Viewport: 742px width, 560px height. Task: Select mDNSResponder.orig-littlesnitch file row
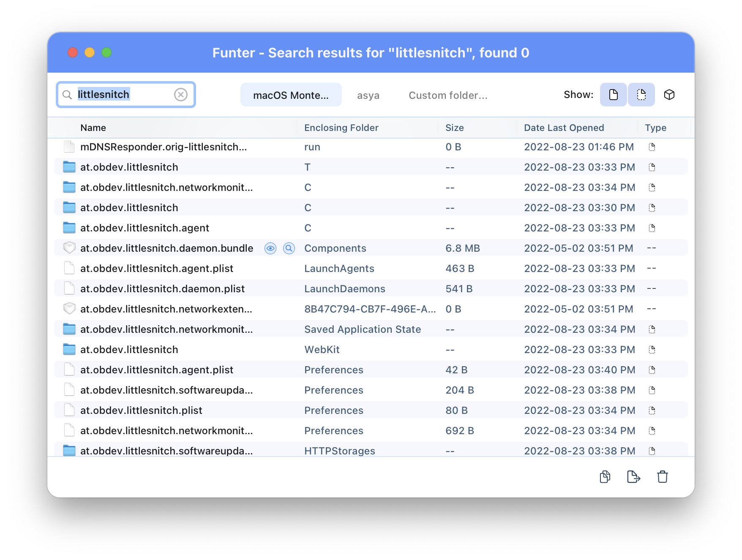pyautogui.click(x=371, y=147)
